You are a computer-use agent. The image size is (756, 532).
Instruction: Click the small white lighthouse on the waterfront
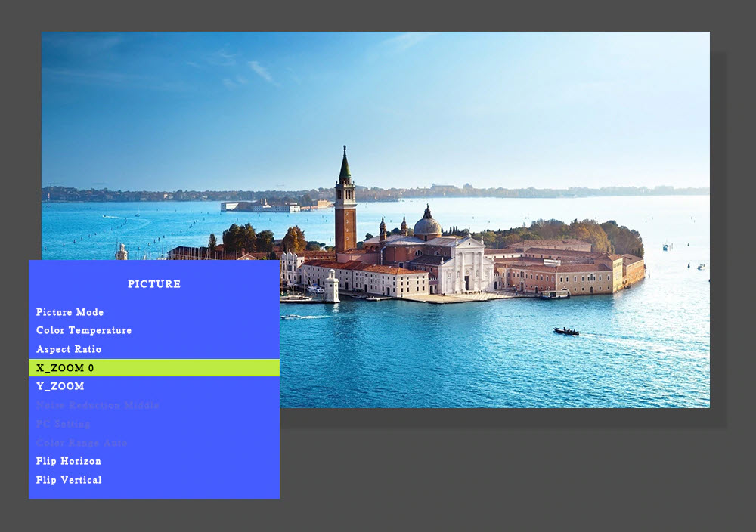coord(331,287)
